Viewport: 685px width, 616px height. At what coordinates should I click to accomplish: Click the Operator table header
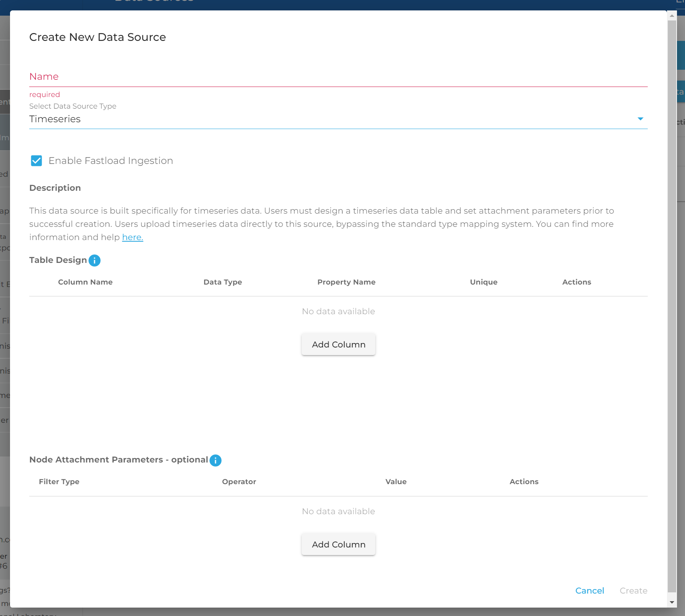[239, 482]
